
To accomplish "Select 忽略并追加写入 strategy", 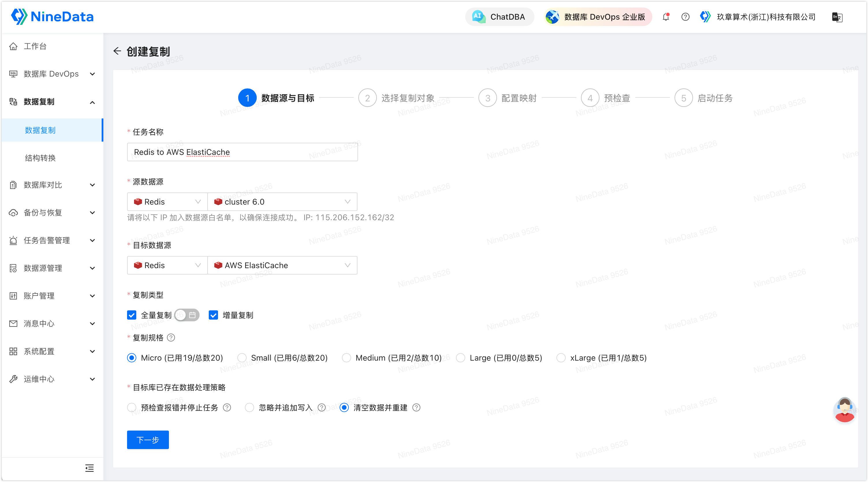I will [249, 407].
